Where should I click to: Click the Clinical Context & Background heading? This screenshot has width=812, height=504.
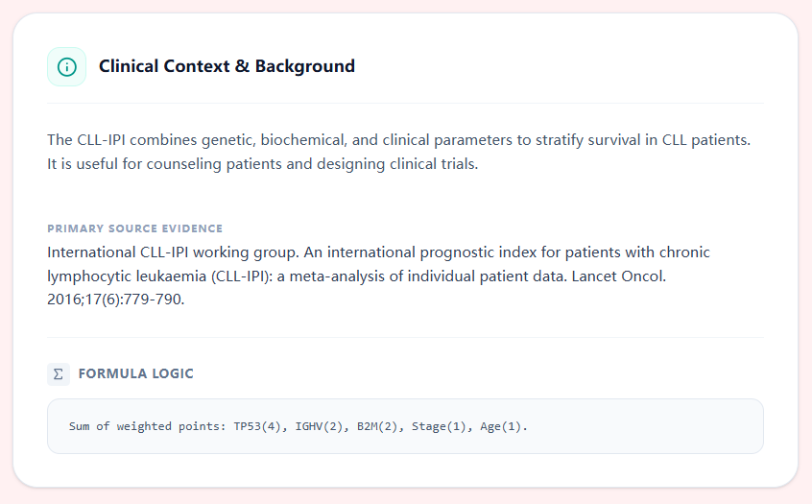(227, 66)
